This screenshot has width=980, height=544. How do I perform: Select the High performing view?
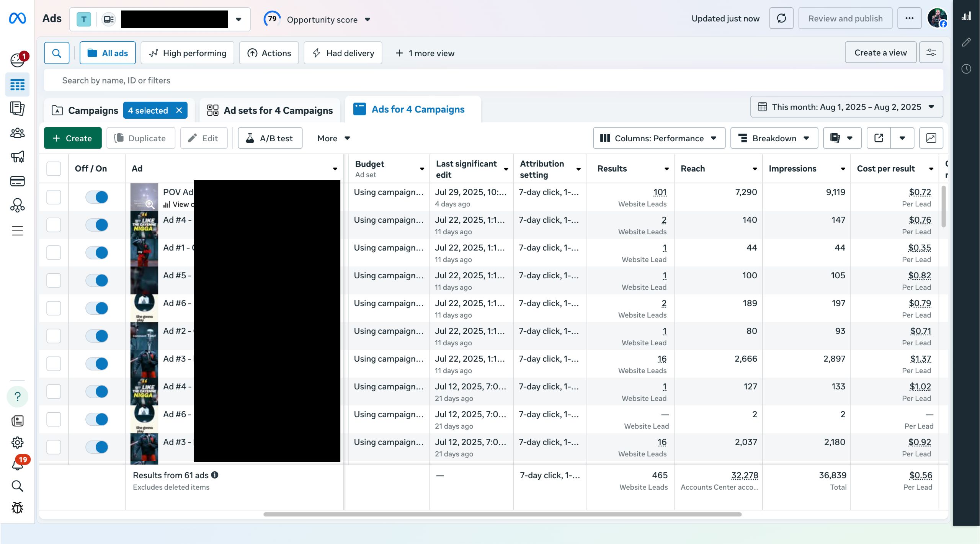(187, 53)
